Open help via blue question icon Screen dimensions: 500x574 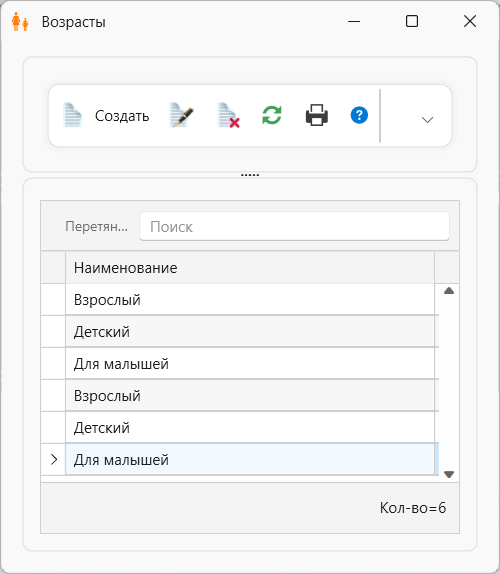[359, 115]
